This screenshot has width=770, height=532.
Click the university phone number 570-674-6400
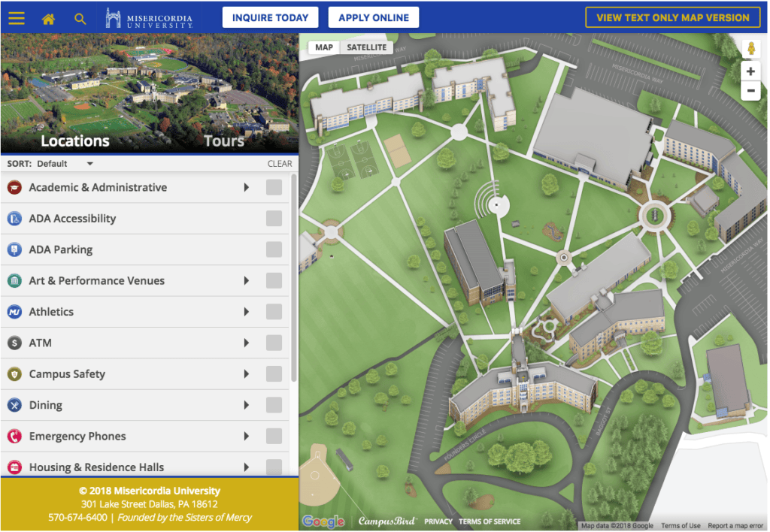pos(77,517)
